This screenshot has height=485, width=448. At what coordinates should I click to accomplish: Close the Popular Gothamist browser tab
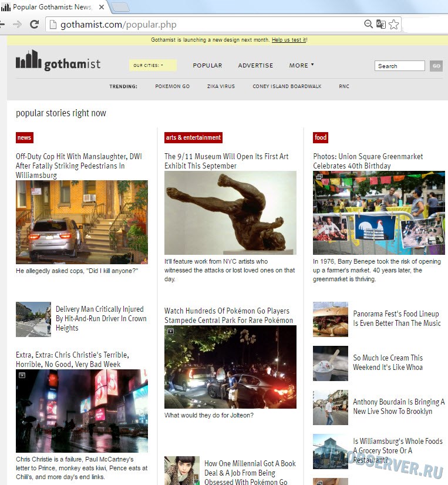click(x=101, y=7)
